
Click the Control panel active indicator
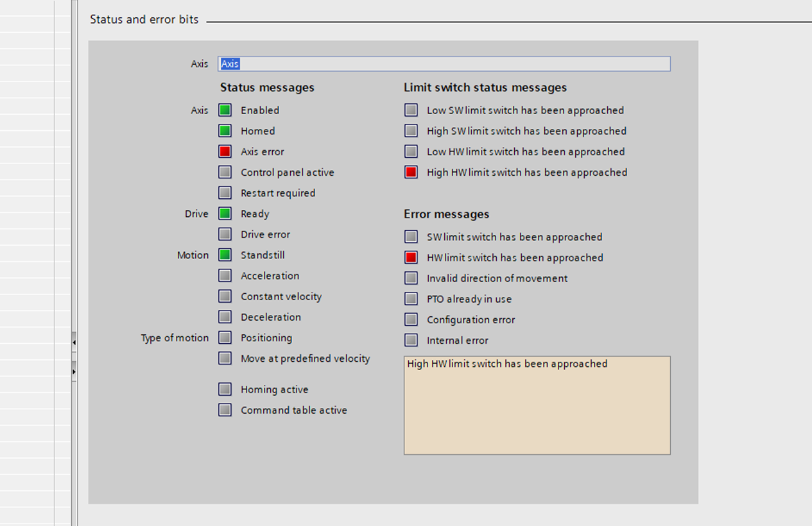225,172
